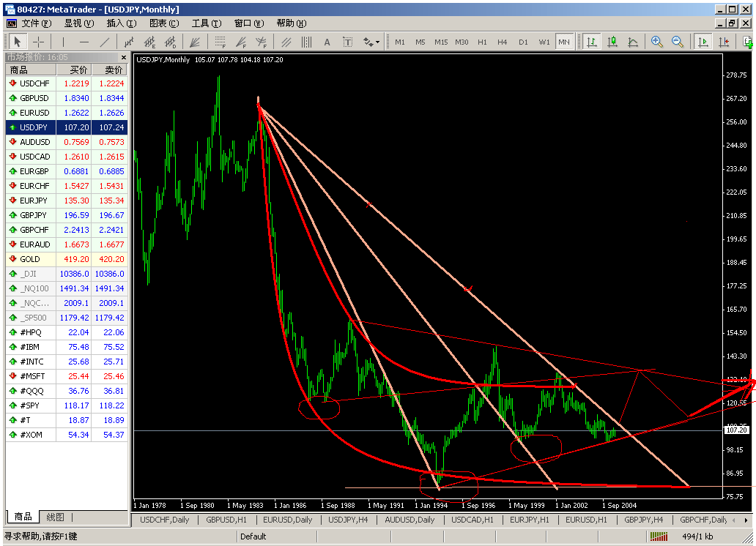Select the crosshair tool
The width and height of the screenshot is (756, 546).
(x=40, y=42)
